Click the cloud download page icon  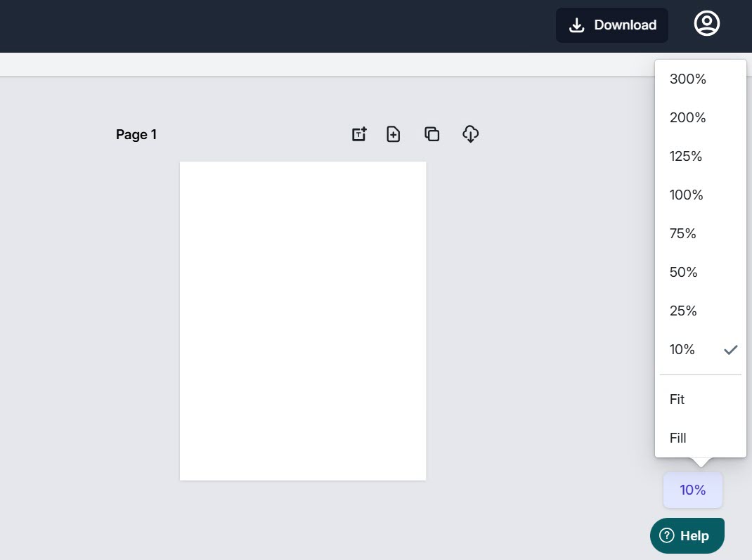[x=470, y=134]
